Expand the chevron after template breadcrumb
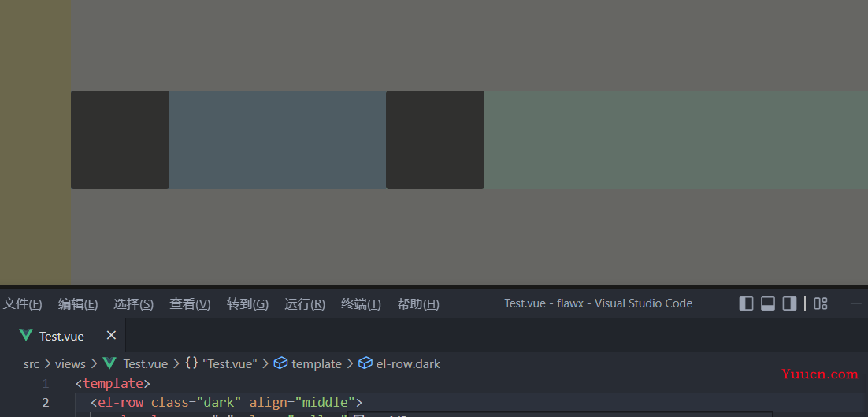The width and height of the screenshot is (868, 417). click(350, 364)
